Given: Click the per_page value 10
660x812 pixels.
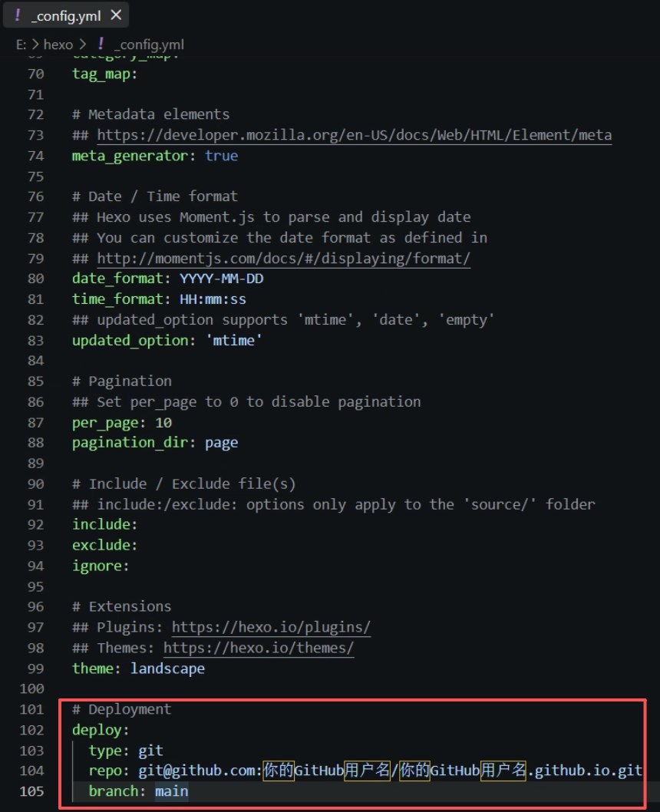Looking at the screenshot, I should tap(163, 423).
